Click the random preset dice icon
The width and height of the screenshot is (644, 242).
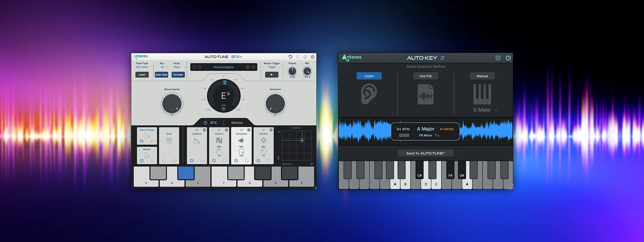[x=248, y=67]
